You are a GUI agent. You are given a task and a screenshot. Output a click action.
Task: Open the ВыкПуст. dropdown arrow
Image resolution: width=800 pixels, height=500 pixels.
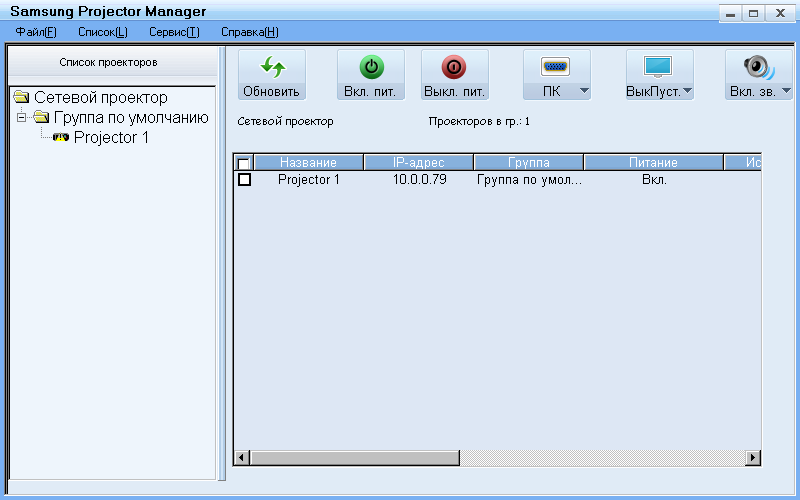pos(687,91)
